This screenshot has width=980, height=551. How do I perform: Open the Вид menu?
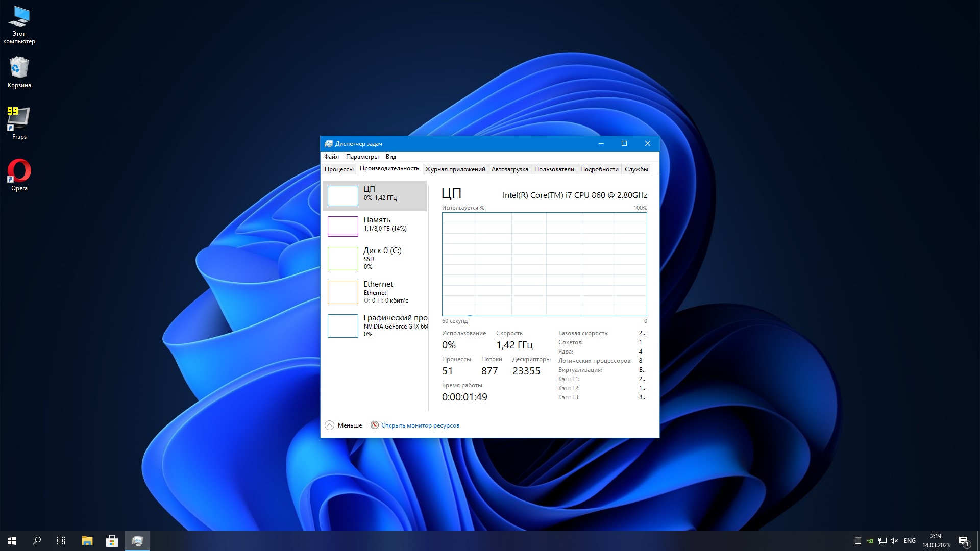pyautogui.click(x=391, y=157)
